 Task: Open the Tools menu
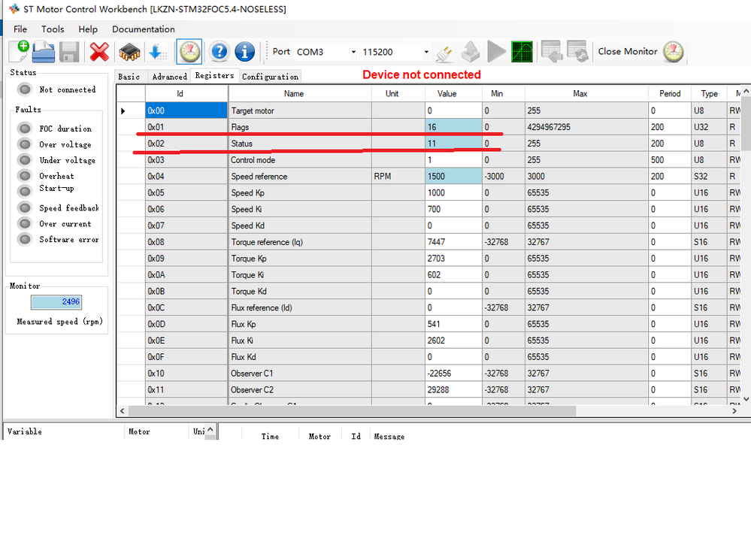pos(53,29)
